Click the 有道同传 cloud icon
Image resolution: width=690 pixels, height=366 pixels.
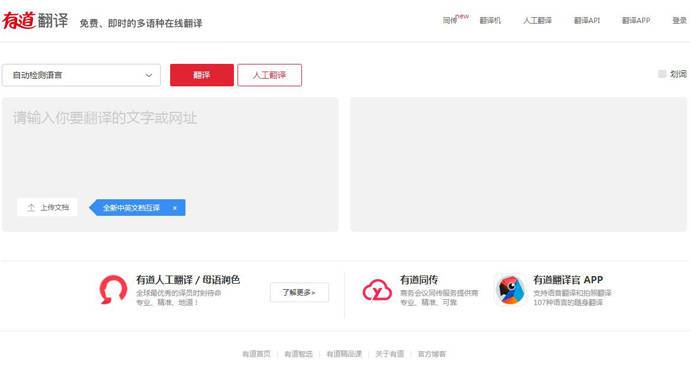coord(377,290)
